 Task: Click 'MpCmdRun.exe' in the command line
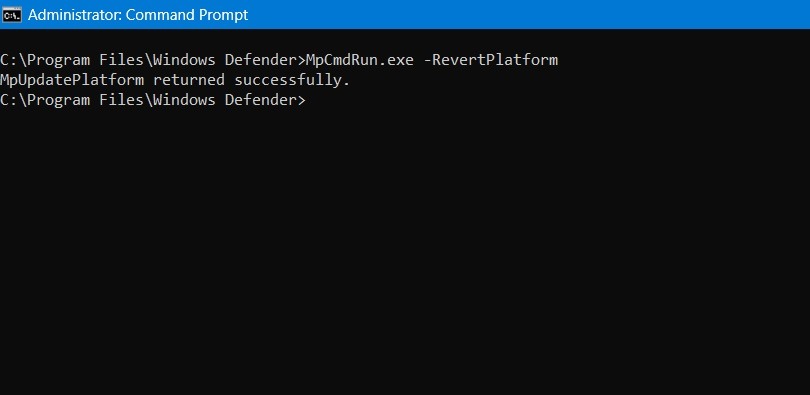[360, 60]
